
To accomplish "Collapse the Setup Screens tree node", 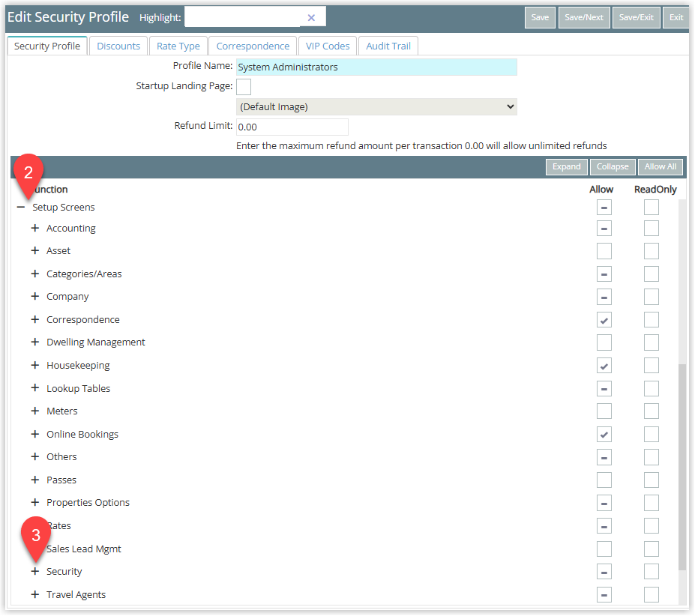I will click(x=21, y=207).
